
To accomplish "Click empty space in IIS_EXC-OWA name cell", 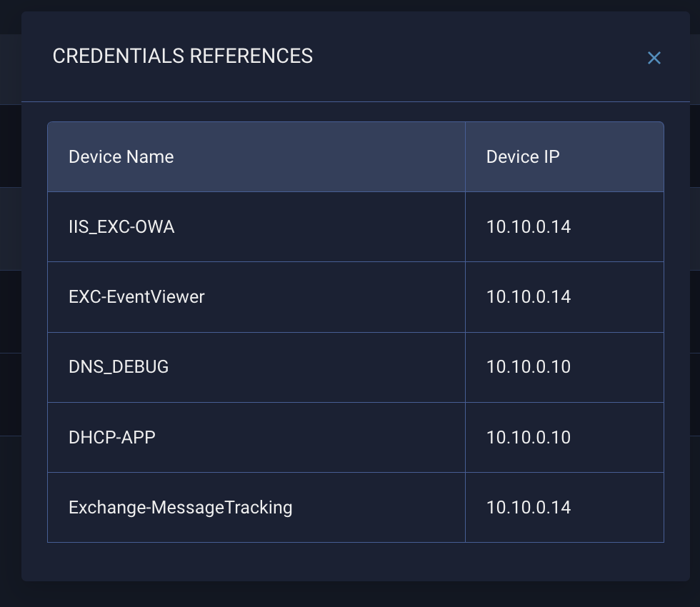I will point(319,227).
